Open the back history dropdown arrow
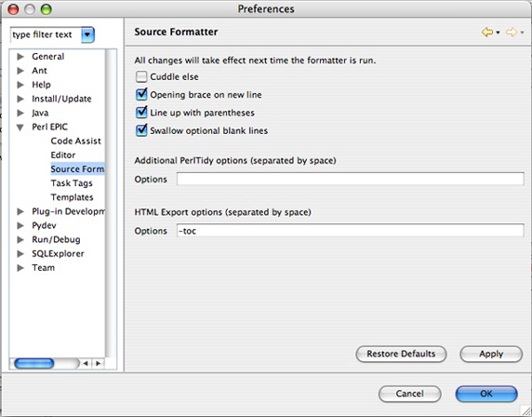532x417 pixels. coord(498,33)
